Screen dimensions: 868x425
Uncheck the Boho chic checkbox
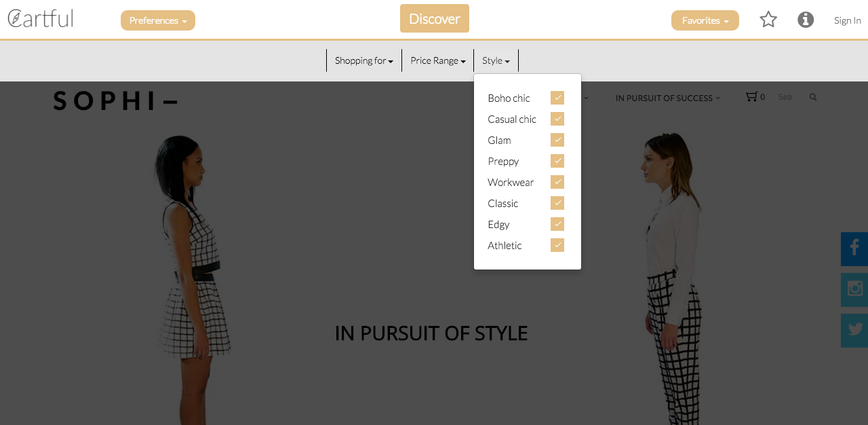coord(557,98)
